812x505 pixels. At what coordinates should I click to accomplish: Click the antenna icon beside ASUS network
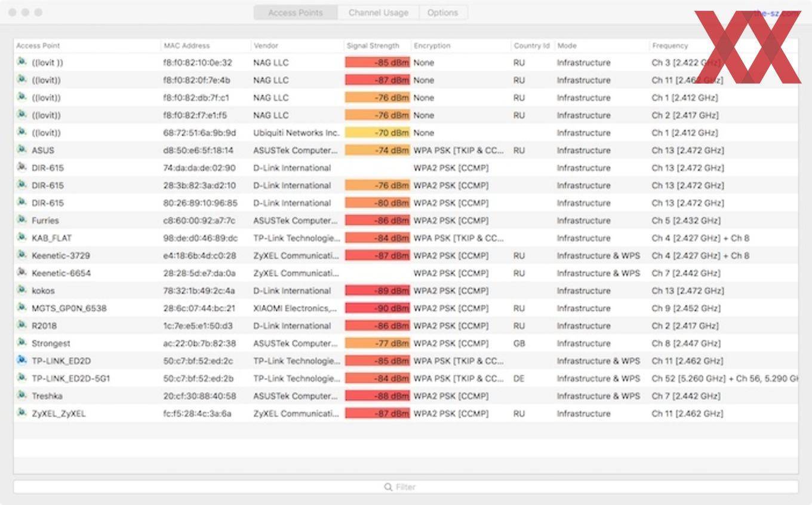pyautogui.click(x=21, y=149)
